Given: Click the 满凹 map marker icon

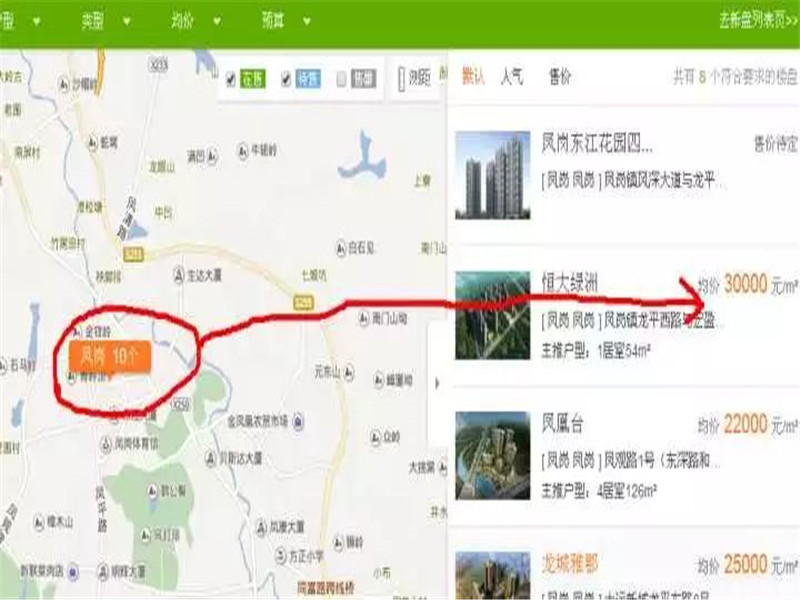Looking at the screenshot, I should [212, 156].
